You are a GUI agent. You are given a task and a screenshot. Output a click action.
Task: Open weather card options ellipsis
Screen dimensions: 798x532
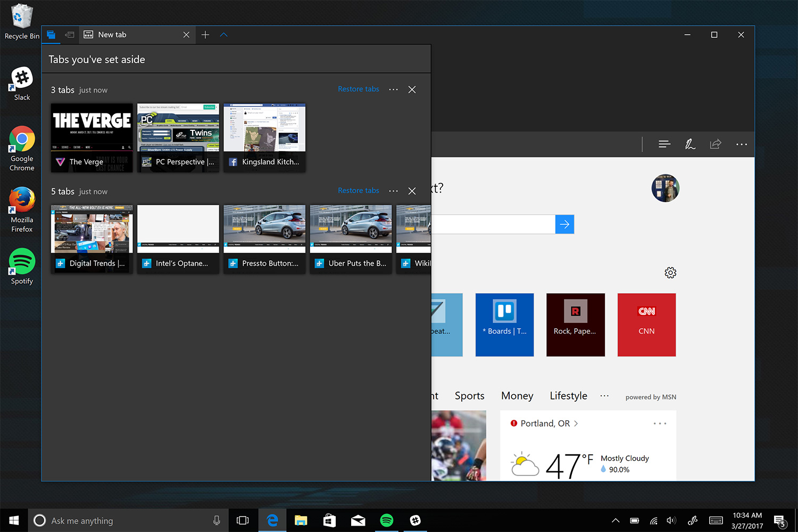click(x=660, y=423)
